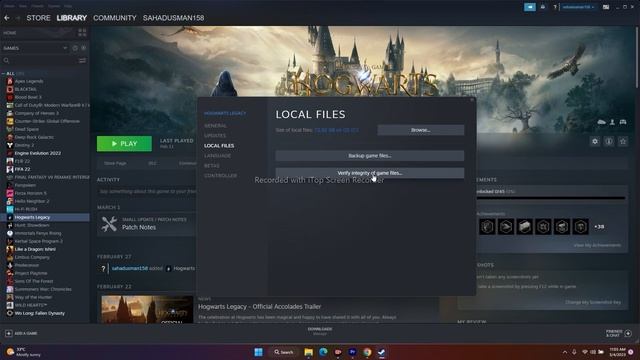Switch to Big Picture mode icon
This screenshot has height=360, width=640.
[606, 7]
